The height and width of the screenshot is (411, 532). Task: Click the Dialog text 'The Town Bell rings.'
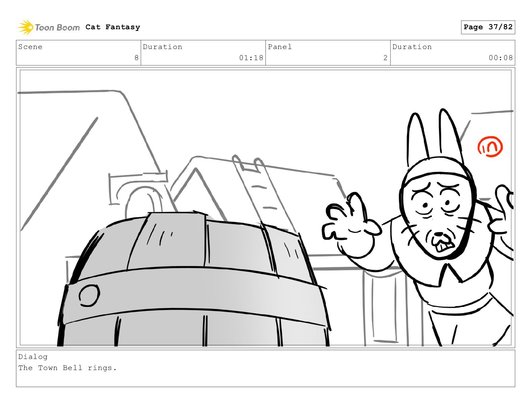coord(68,368)
